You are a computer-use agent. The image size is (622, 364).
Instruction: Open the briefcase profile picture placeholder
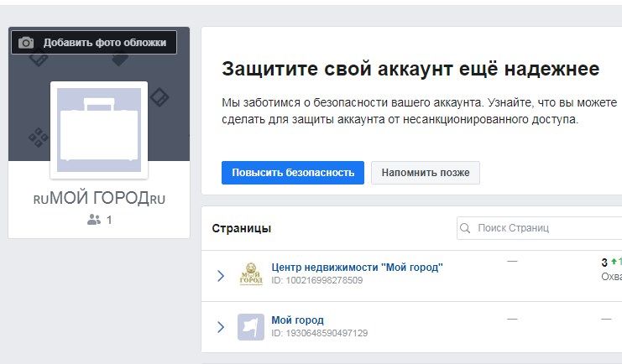(x=99, y=130)
